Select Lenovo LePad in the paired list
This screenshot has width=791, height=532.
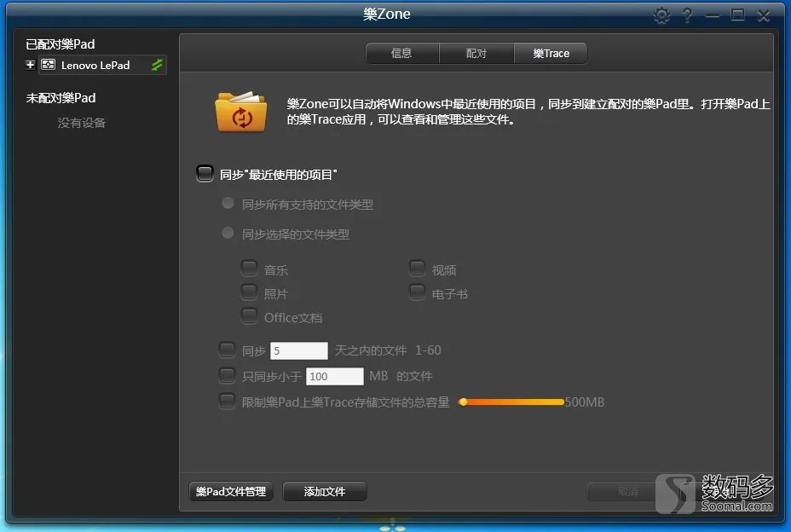tap(102, 65)
